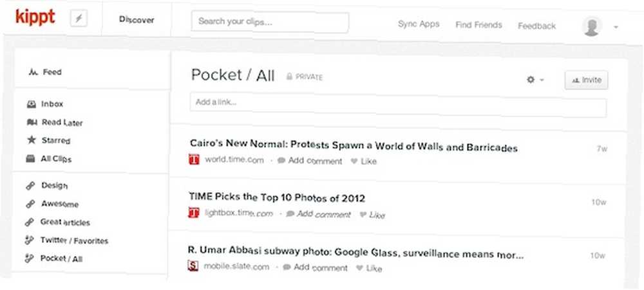
Task: Open the Great articles list
Action: 65,222
